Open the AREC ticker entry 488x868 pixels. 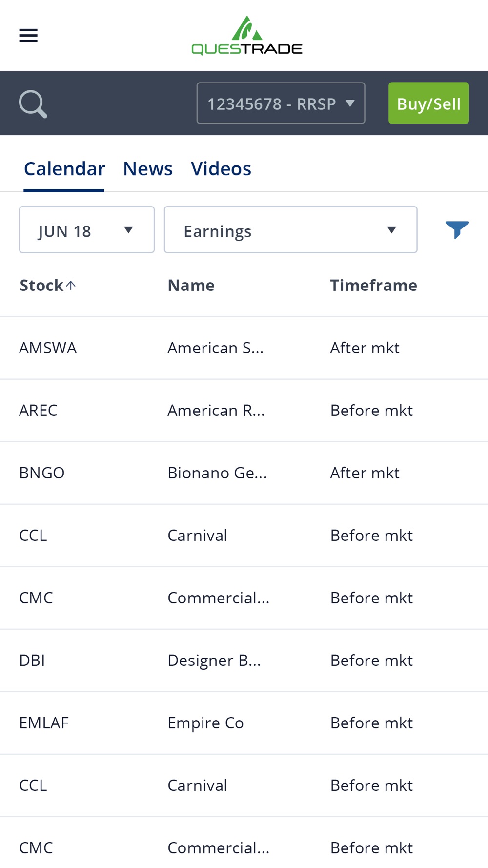pyautogui.click(x=38, y=411)
